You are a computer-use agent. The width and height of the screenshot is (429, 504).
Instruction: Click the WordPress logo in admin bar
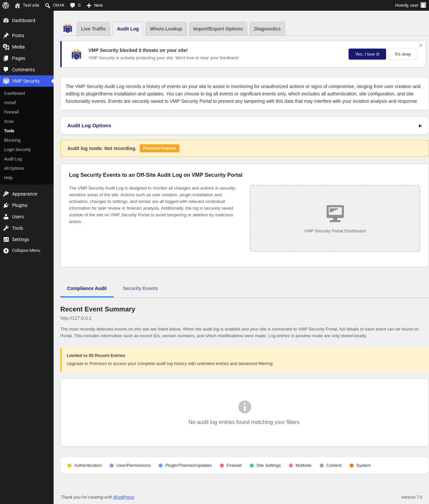pos(6,5)
